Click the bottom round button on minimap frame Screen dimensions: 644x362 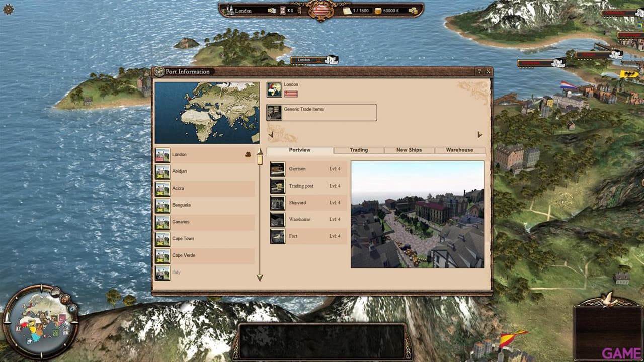pyautogui.click(x=72, y=308)
